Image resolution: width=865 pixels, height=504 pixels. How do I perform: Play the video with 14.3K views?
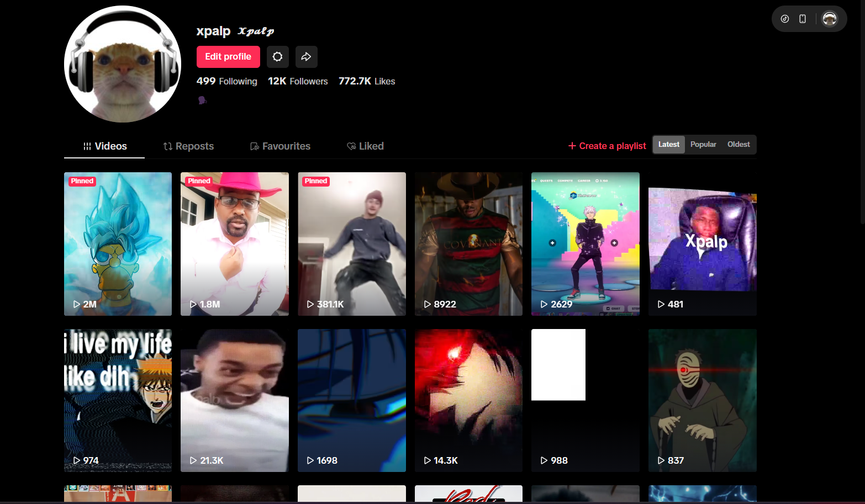468,400
